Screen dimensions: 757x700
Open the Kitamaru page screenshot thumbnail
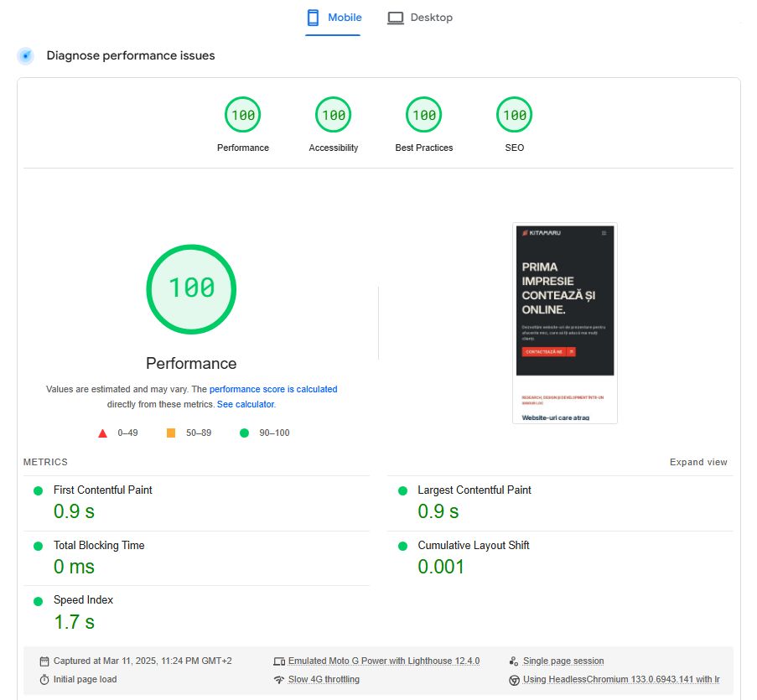564,323
